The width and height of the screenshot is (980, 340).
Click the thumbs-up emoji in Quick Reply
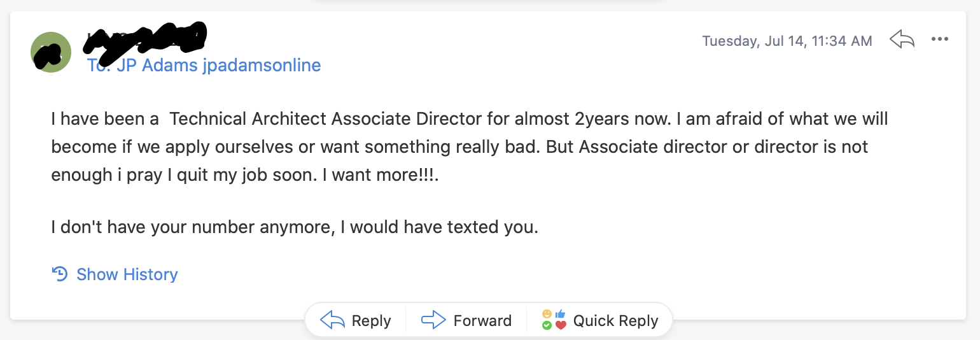[x=560, y=314]
